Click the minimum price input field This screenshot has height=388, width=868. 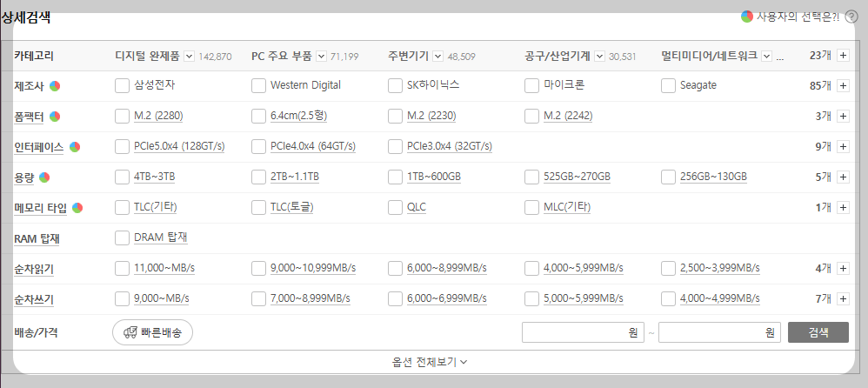coord(583,332)
